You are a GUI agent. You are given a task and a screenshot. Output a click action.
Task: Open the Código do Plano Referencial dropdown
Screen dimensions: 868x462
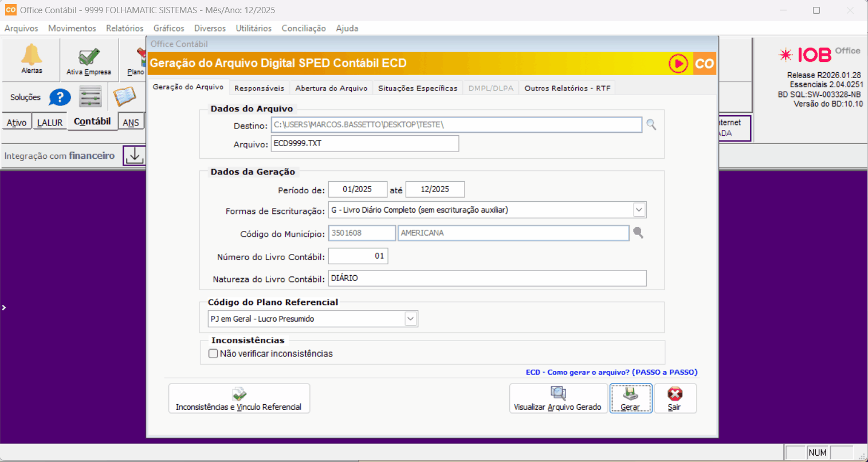[x=410, y=319]
